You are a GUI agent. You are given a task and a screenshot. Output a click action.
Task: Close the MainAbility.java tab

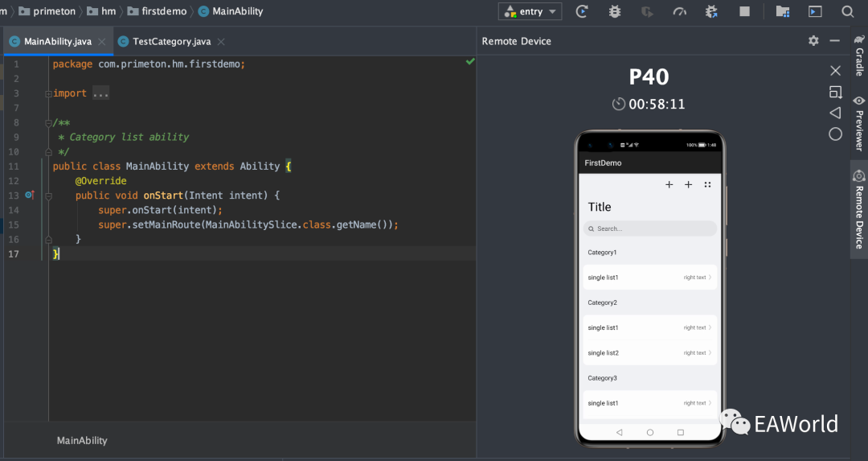102,42
